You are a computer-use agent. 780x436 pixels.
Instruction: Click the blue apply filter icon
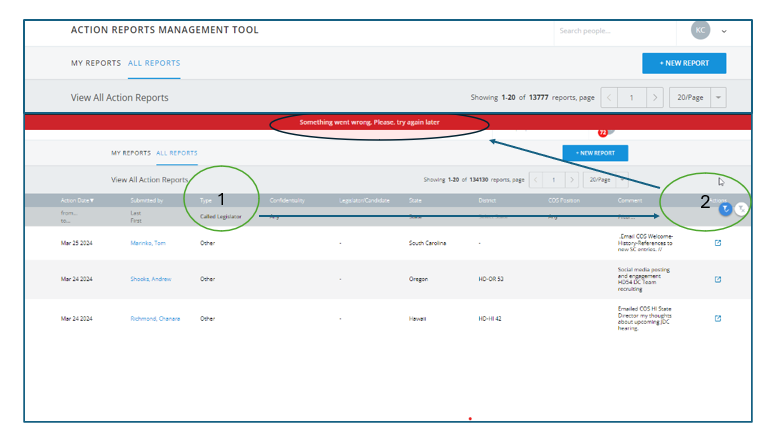coord(726,209)
